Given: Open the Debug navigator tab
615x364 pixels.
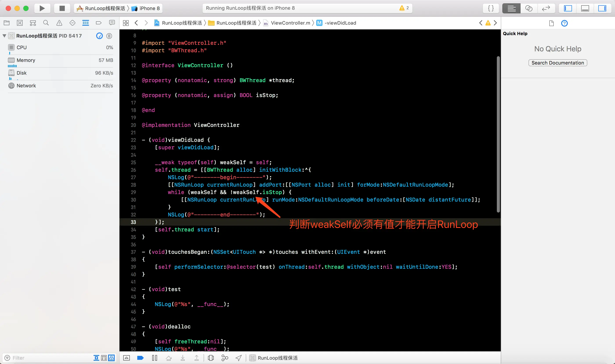Looking at the screenshot, I should click(85, 23).
